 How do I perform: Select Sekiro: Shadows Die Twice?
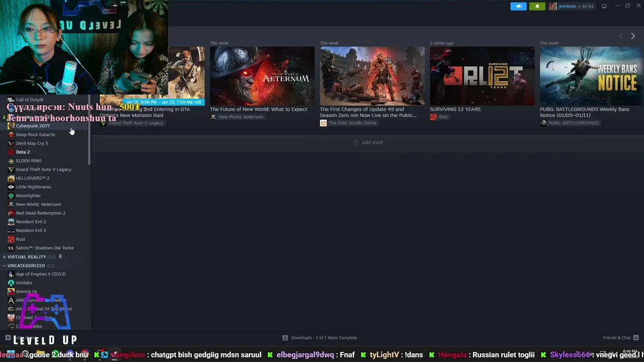45,248
